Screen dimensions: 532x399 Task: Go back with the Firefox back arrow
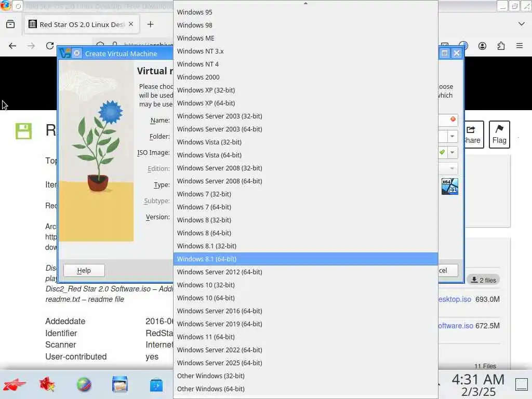point(12,46)
